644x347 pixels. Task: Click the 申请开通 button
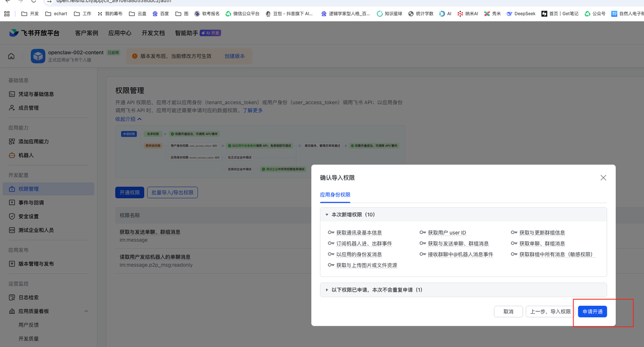592,312
